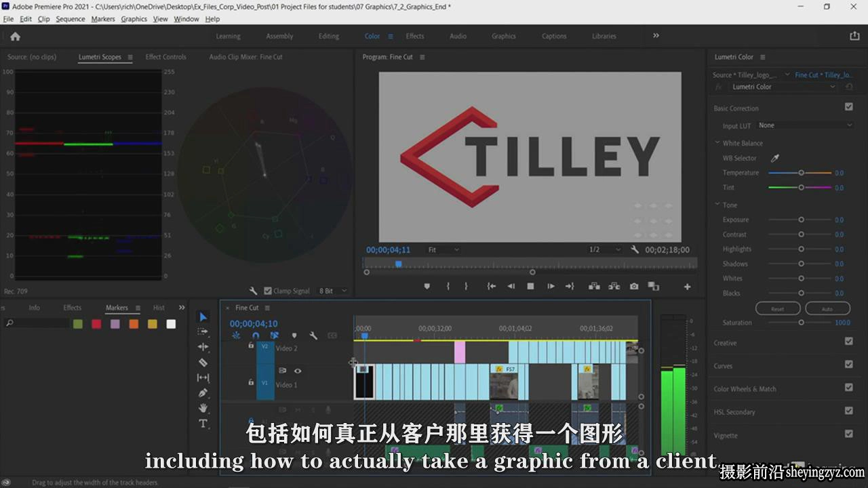868x488 pixels.
Task: Collapse the White Balance section
Action: click(x=717, y=143)
